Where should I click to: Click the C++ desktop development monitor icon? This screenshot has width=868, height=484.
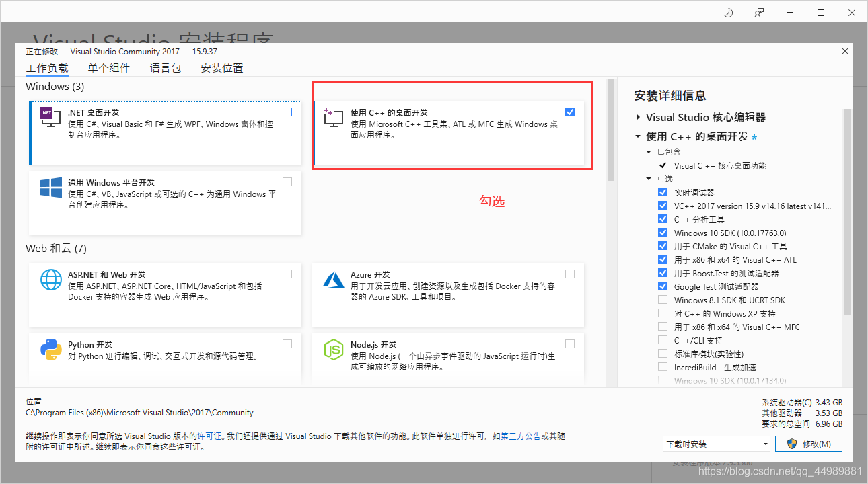coord(334,118)
